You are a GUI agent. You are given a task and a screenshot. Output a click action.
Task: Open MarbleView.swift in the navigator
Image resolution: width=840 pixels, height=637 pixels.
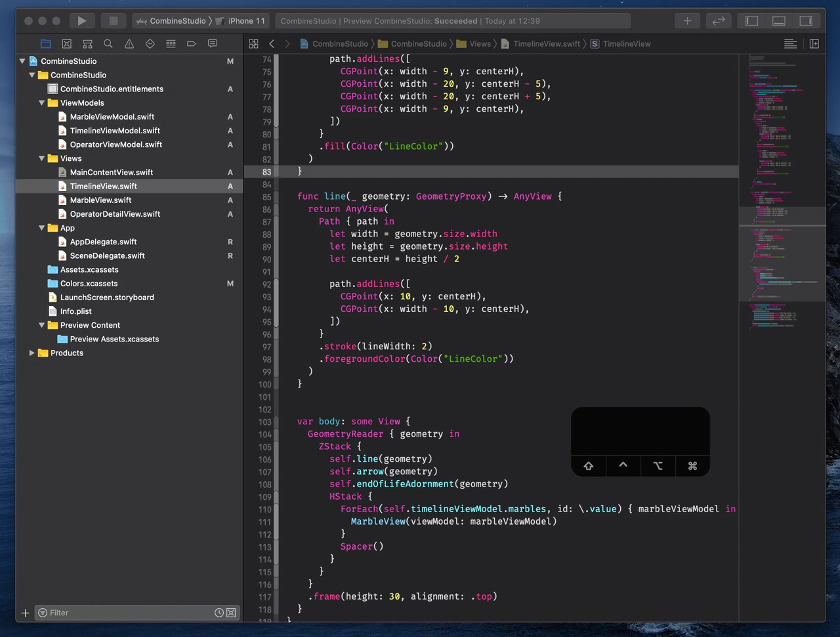pyautogui.click(x=100, y=200)
